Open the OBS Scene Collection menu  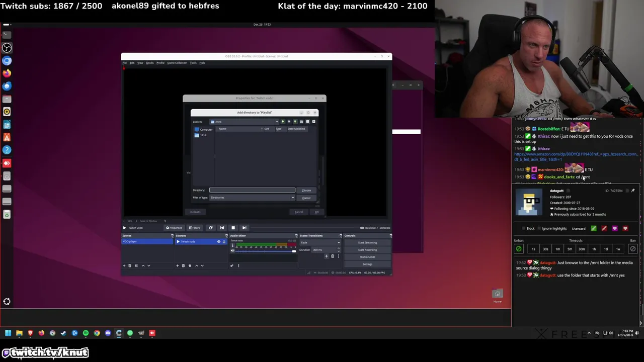[x=177, y=63]
